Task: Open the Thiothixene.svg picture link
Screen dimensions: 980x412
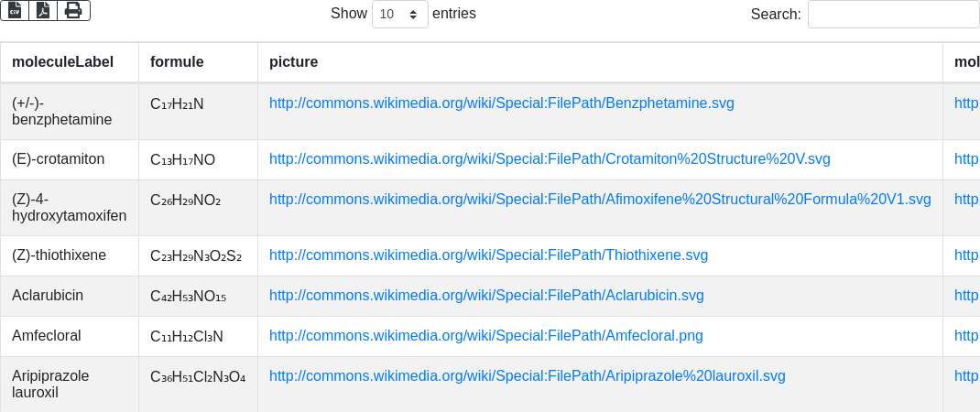Action: coord(488,255)
